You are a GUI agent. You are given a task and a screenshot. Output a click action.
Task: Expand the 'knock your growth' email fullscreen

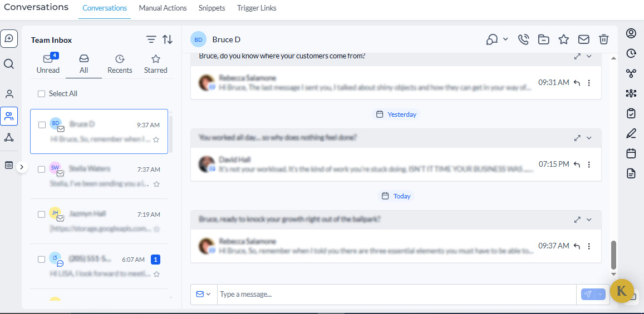tap(577, 220)
